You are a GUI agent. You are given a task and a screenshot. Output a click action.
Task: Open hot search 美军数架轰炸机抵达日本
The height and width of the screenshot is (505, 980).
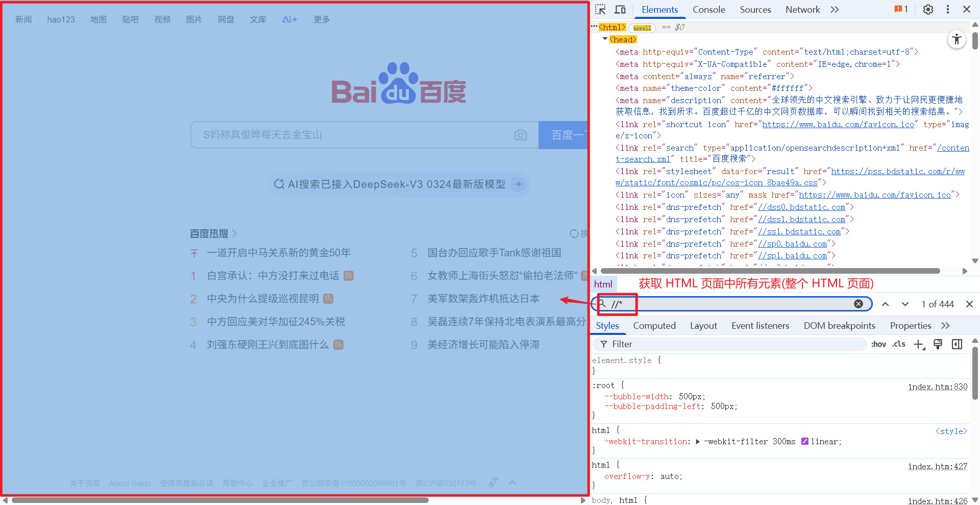[x=483, y=299]
